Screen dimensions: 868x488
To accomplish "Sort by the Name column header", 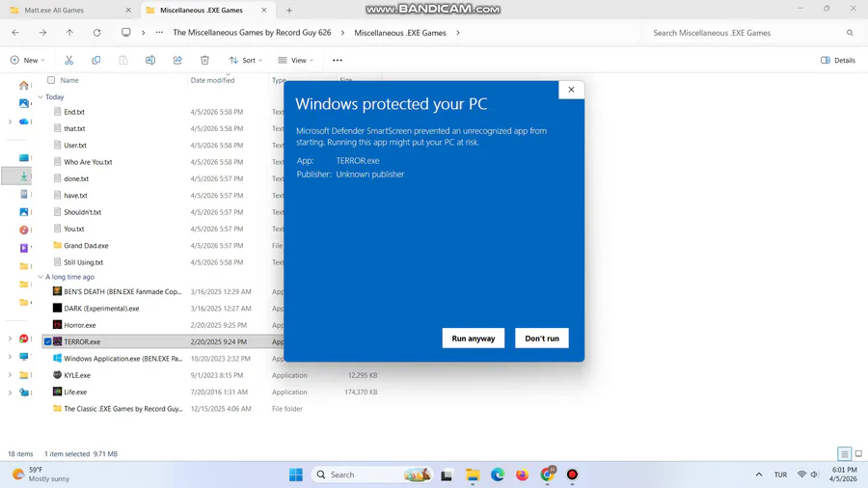I will [x=69, y=80].
